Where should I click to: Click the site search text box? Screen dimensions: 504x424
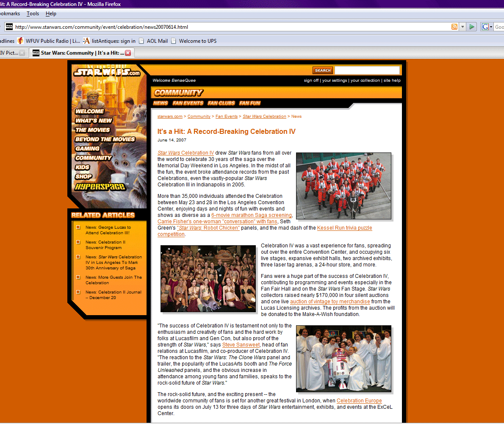367,70
